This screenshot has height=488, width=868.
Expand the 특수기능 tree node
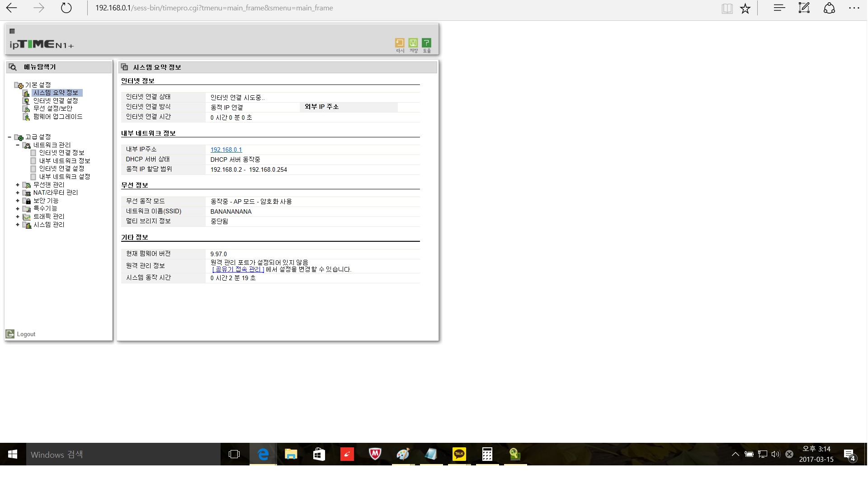18,209
